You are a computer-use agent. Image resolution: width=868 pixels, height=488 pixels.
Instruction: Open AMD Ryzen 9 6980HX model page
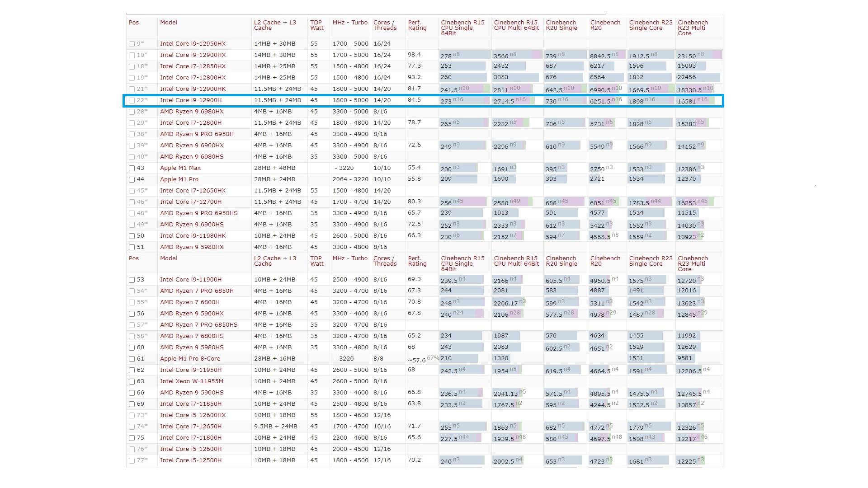191,112
